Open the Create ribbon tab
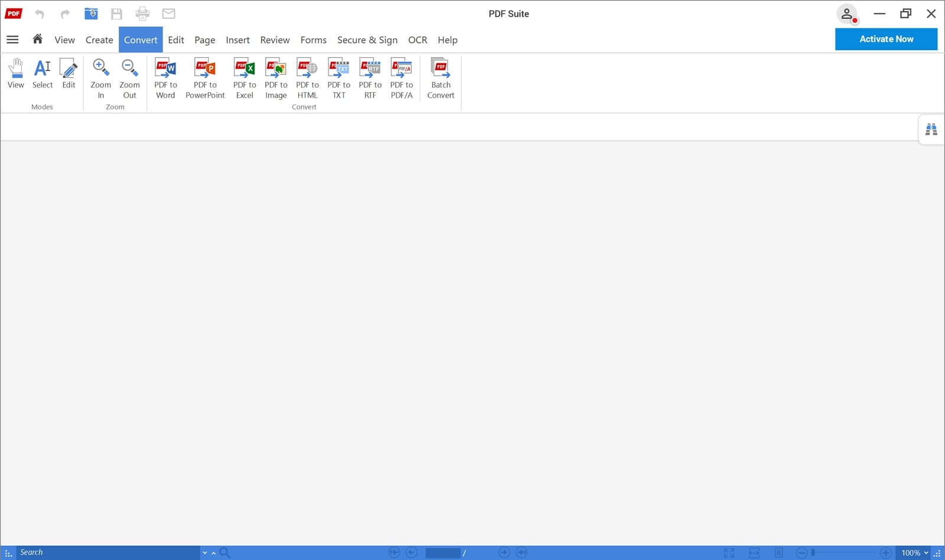The height and width of the screenshot is (560, 945). click(99, 40)
